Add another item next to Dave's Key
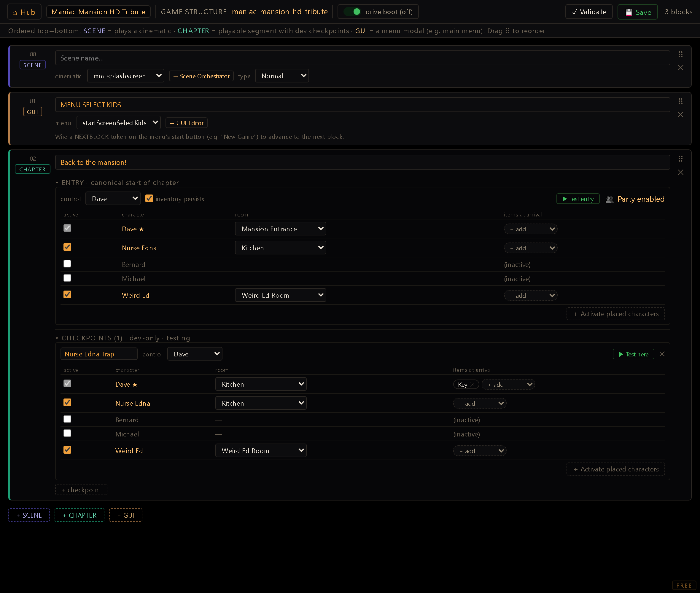Screen dimensions: 700x593 point(508,385)
